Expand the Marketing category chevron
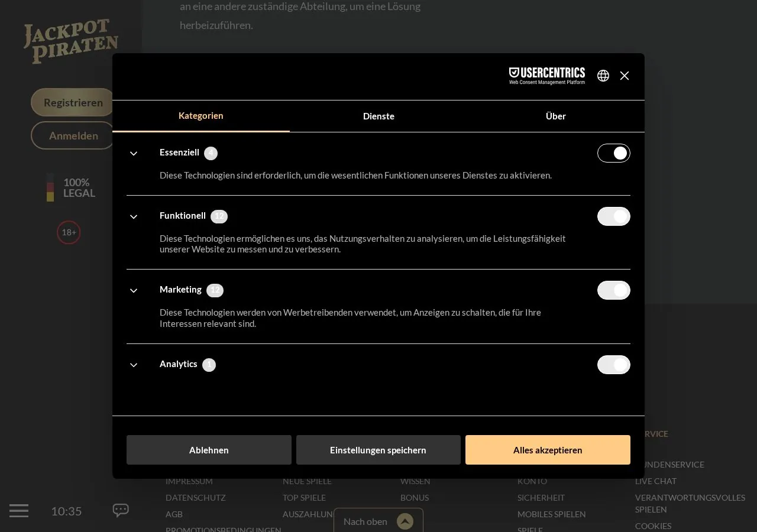This screenshot has height=532, width=757. (134, 291)
